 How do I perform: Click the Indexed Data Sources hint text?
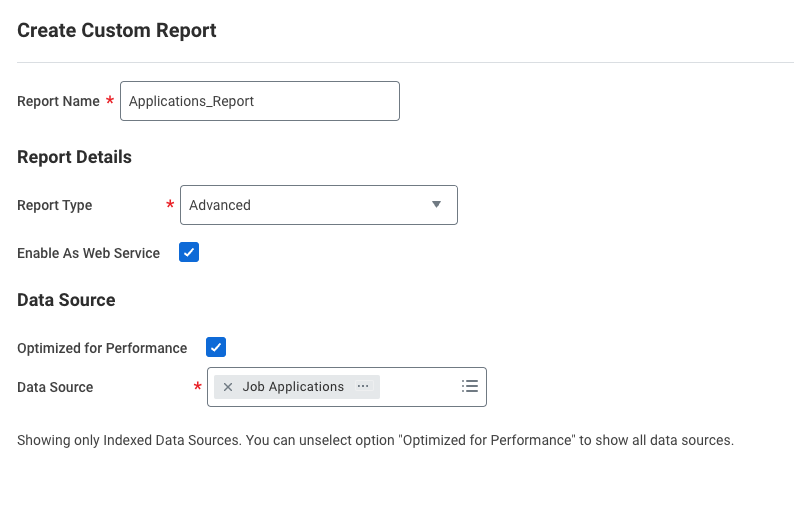375,440
